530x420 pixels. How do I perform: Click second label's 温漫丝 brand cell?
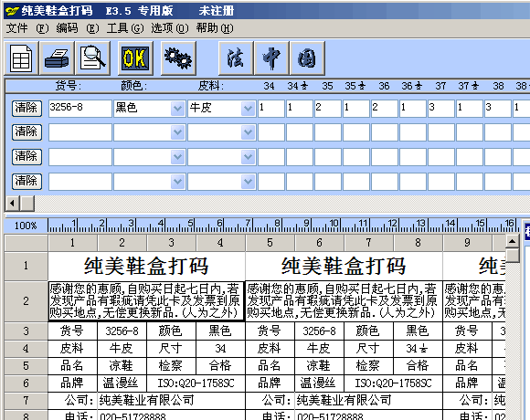point(320,383)
